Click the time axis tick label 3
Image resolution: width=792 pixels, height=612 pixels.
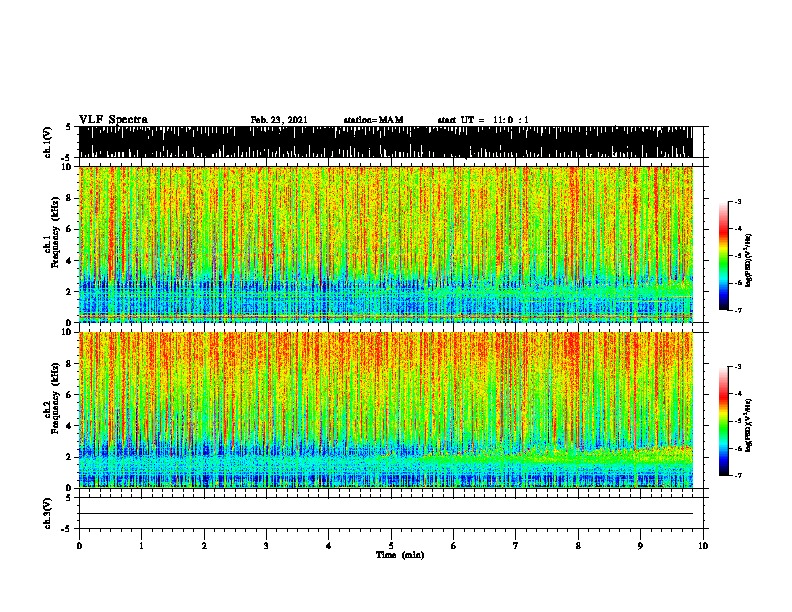tap(266, 546)
